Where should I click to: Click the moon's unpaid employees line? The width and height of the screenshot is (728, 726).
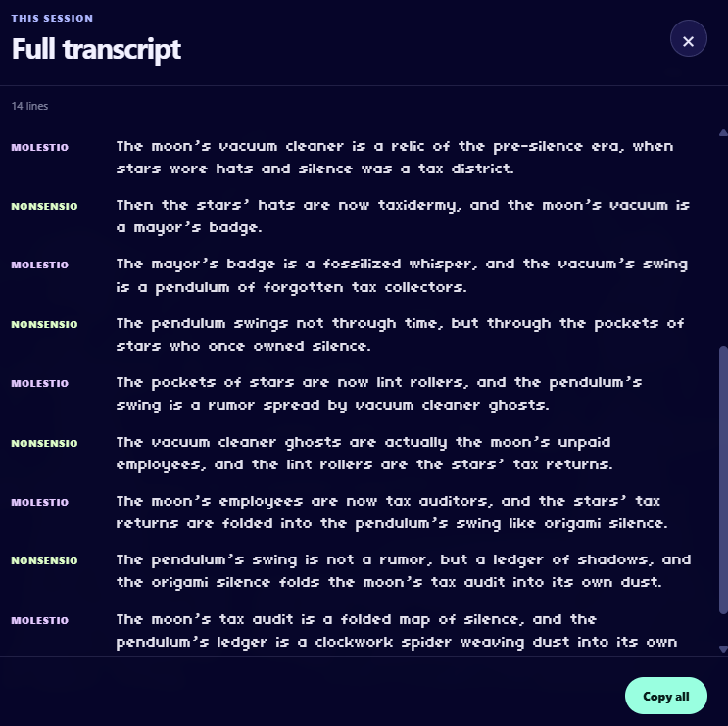tap(364, 453)
